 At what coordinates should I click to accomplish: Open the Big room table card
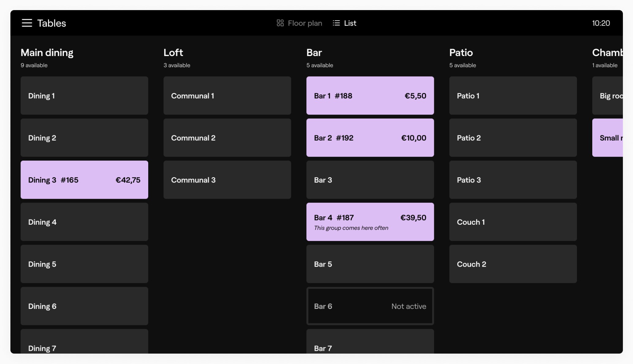[608, 96]
